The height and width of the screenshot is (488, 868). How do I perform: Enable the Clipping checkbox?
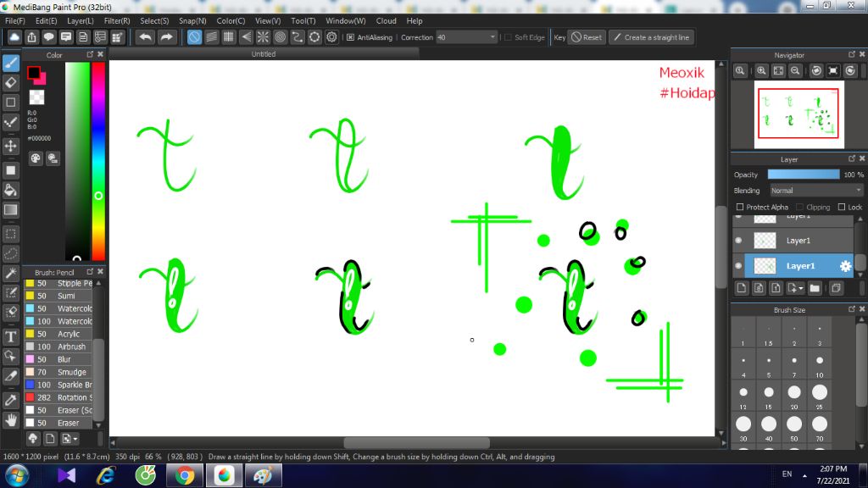(800, 207)
